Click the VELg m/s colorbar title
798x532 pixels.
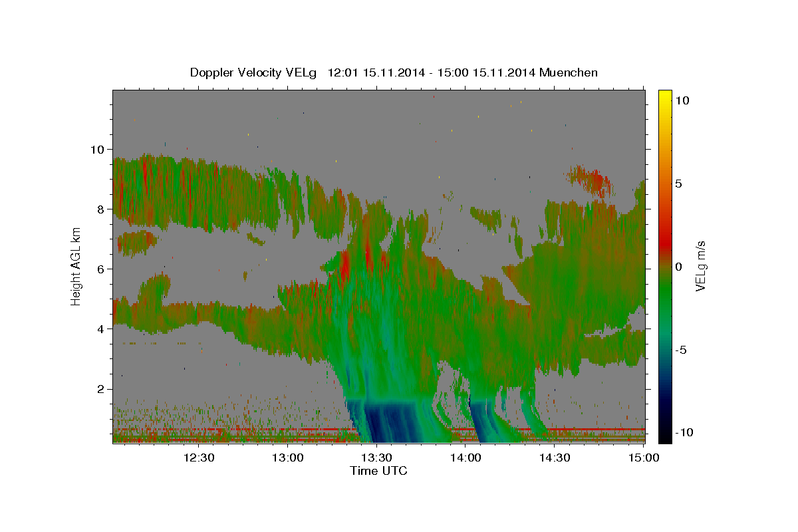tap(701, 266)
